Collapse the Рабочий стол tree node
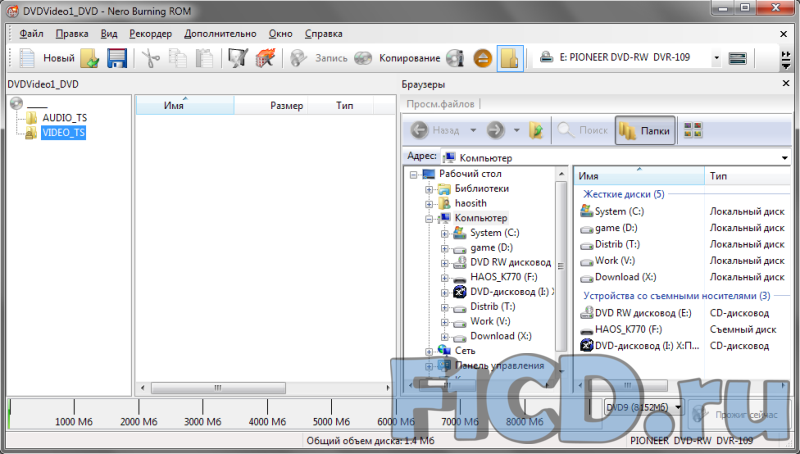800x454 pixels. tap(414, 174)
